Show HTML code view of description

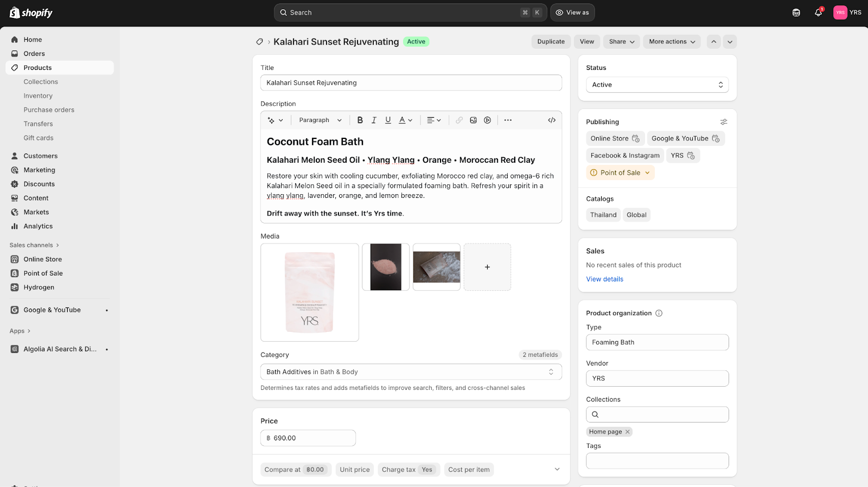click(x=551, y=120)
